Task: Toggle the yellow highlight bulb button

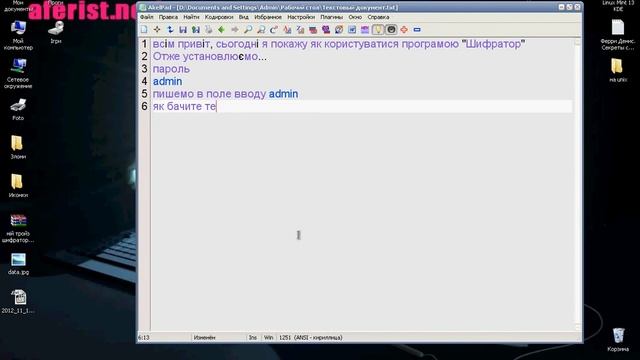Action: (378, 29)
